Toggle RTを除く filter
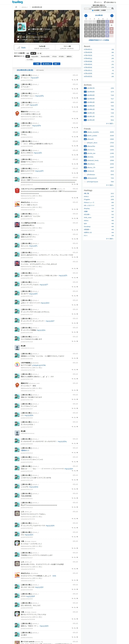 (62, 56)
